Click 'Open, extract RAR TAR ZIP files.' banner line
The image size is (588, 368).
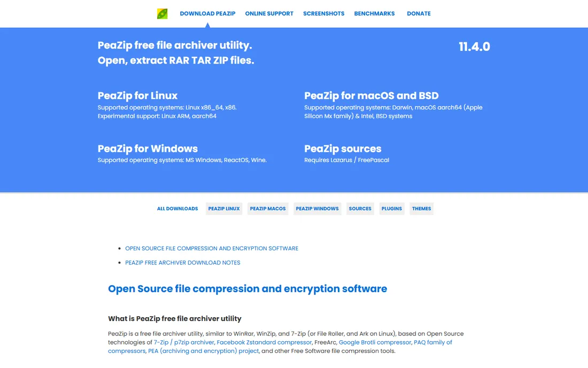coord(176,60)
